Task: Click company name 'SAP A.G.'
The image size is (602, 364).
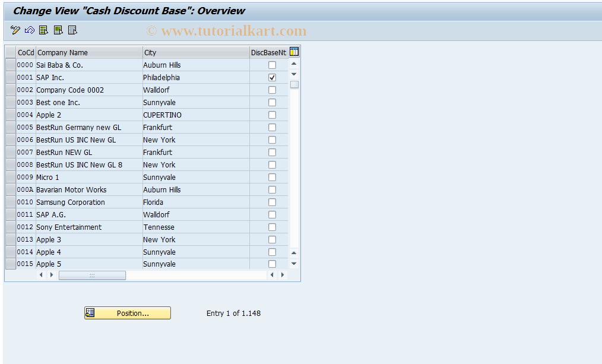Action: click(89, 214)
